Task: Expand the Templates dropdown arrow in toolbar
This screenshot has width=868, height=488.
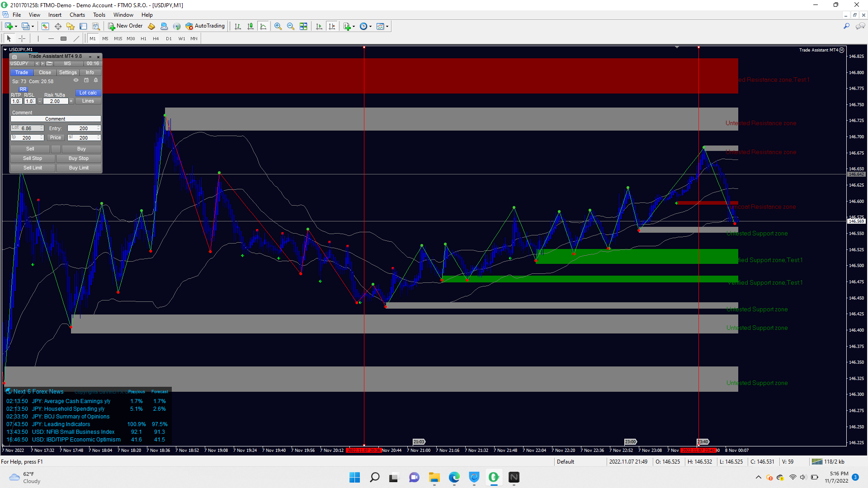Action: (387, 26)
